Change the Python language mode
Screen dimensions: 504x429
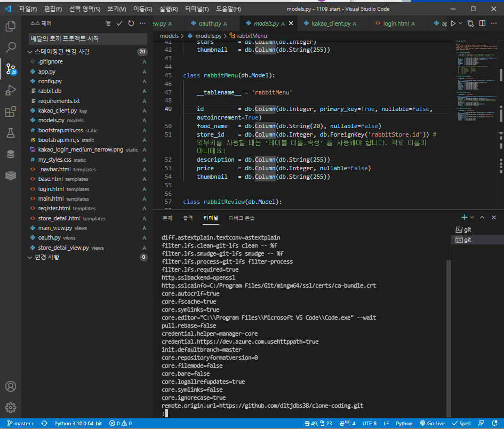[404, 423]
